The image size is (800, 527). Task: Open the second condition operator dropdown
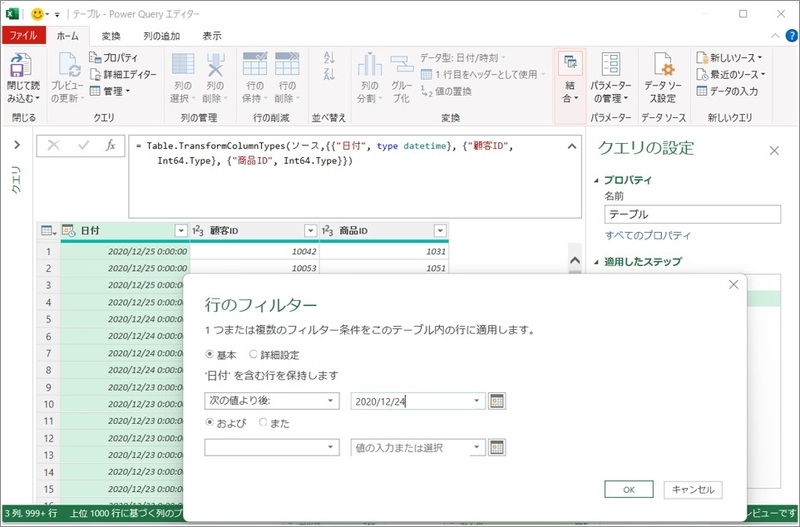click(272, 447)
